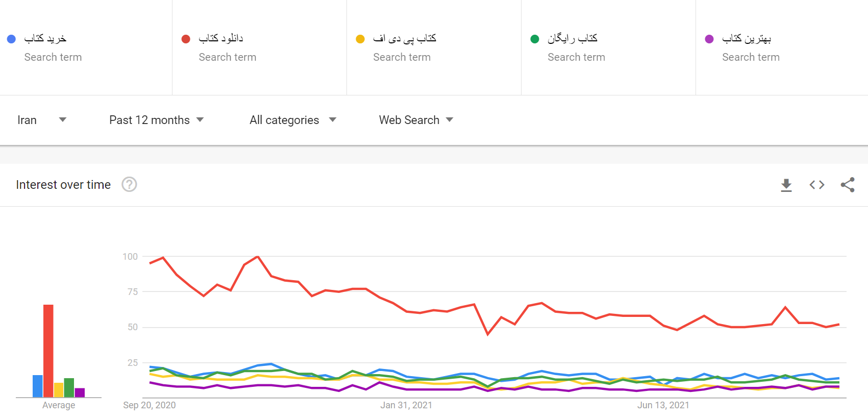The height and width of the screenshot is (419, 868).
Task: Click the red dot of second search term
Action: [x=186, y=39]
